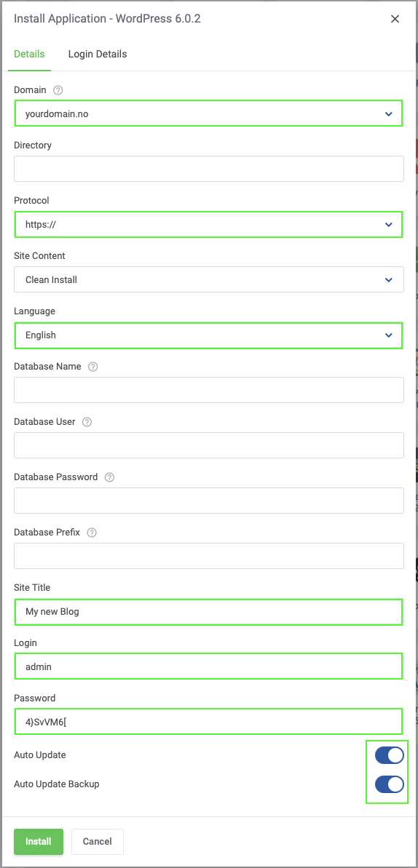Open the Site Content dropdown
Screen dimensions: 418x868
point(208,279)
